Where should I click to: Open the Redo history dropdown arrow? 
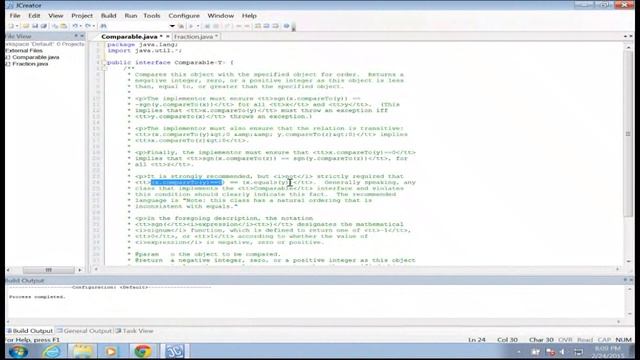(93, 26)
